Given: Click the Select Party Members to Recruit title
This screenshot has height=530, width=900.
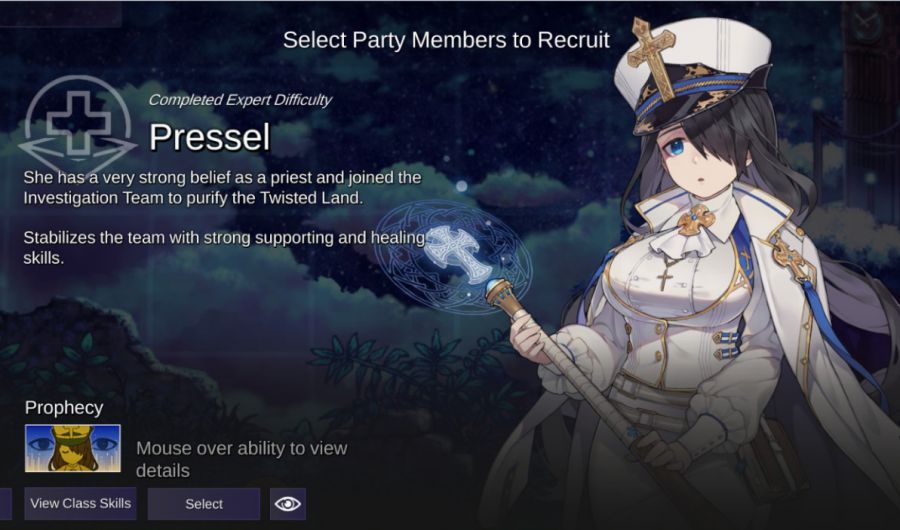Looking at the screenshot, I should 446,40.
